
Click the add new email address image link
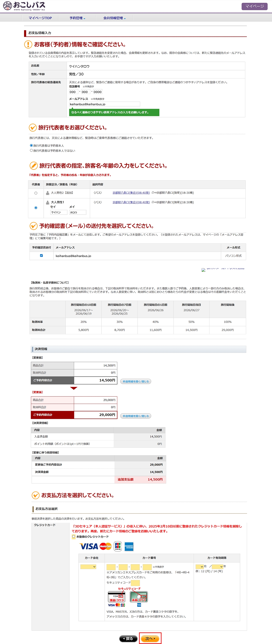(223, 270)
